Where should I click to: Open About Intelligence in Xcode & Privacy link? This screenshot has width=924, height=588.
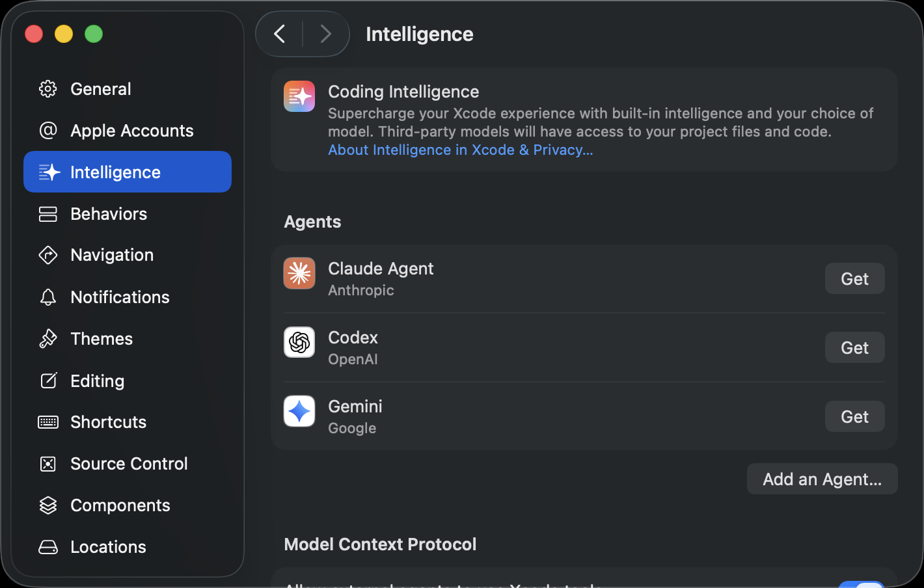click(x=461, y=150)
